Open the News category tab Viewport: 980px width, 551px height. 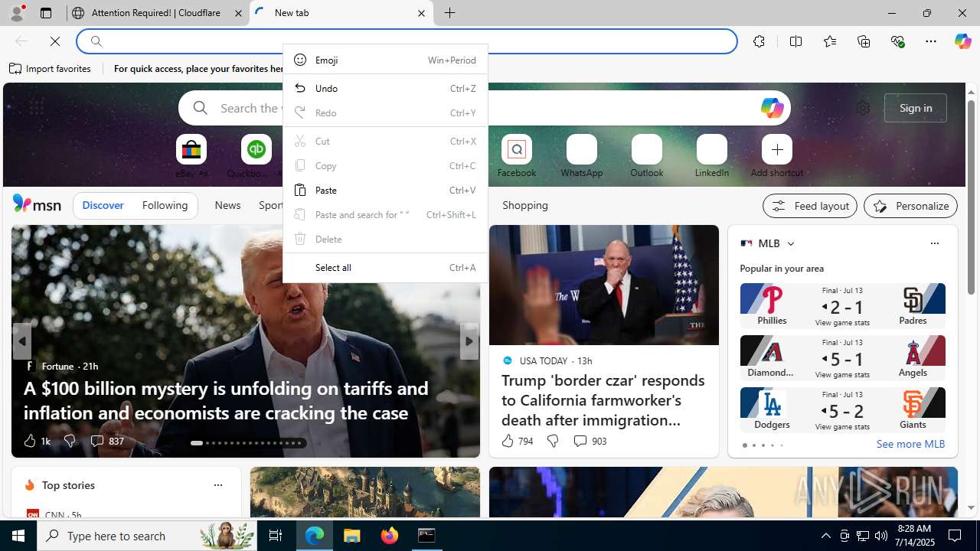(x=227, y=205)
